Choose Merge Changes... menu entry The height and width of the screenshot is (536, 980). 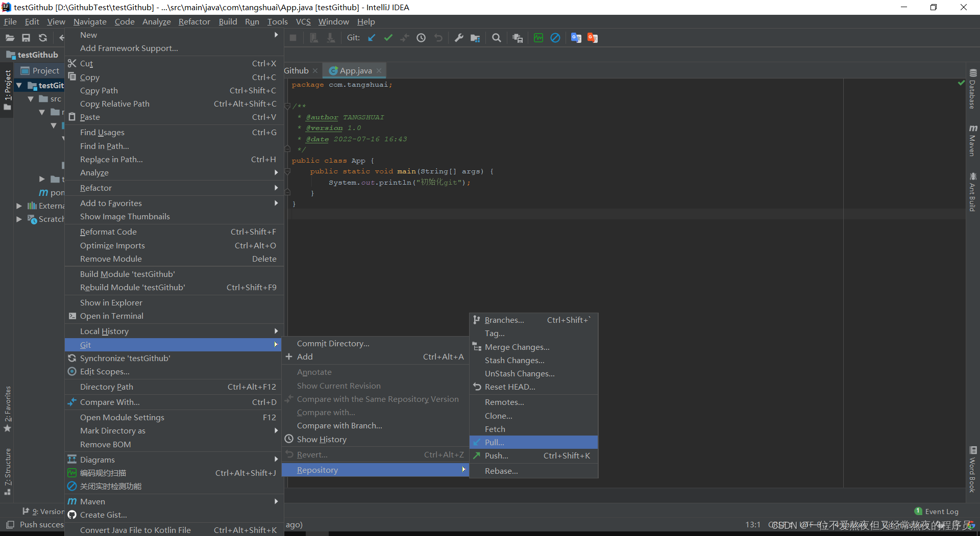[x=533, y=347]
